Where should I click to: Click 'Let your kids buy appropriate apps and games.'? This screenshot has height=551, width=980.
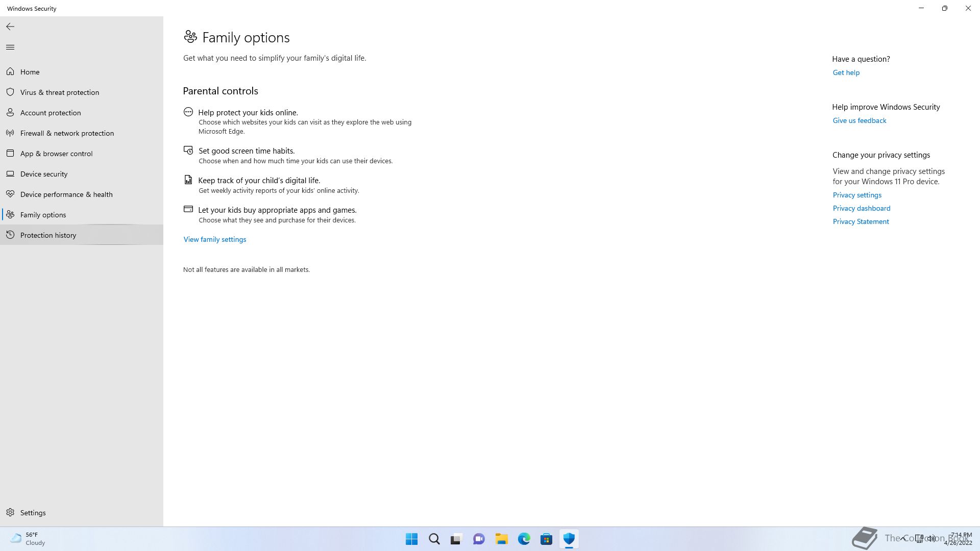(x=277, y=210)
